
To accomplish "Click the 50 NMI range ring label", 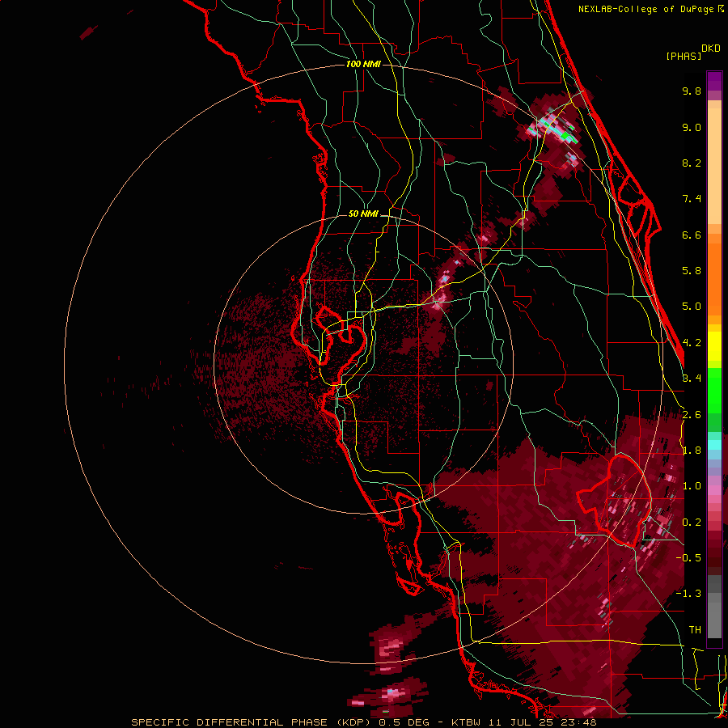I will pos(363,214).
